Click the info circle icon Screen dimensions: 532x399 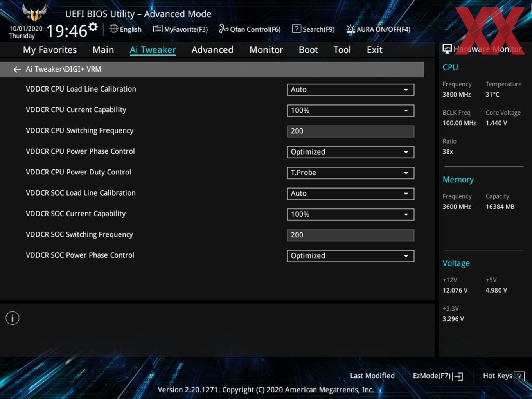pos(13,318)
